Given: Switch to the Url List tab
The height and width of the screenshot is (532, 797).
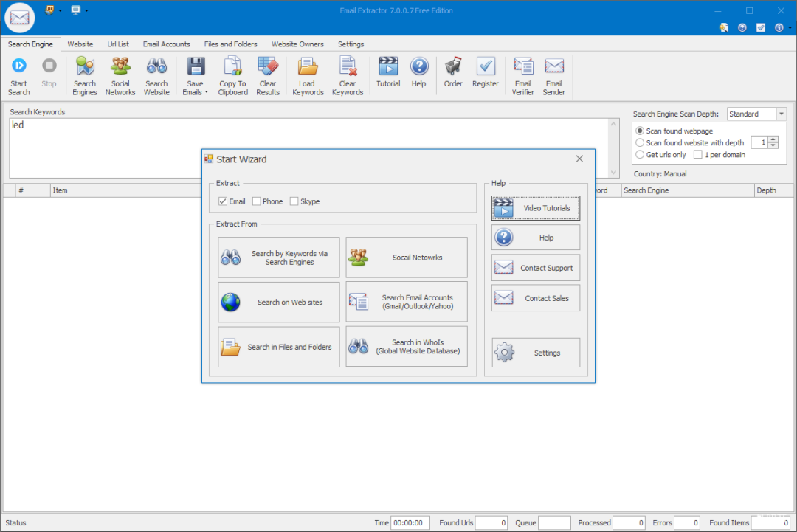Looking at the screenshot, I should click(x=118, y=44).
